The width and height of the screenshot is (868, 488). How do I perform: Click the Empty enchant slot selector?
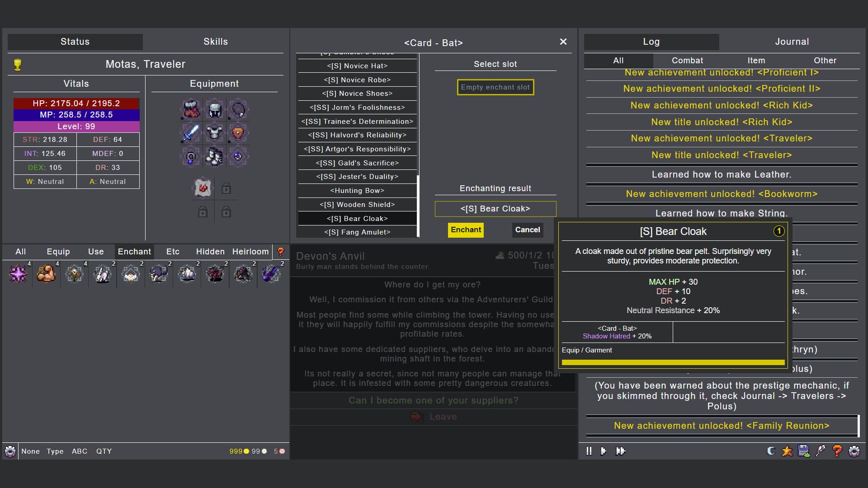click(495, 87)
